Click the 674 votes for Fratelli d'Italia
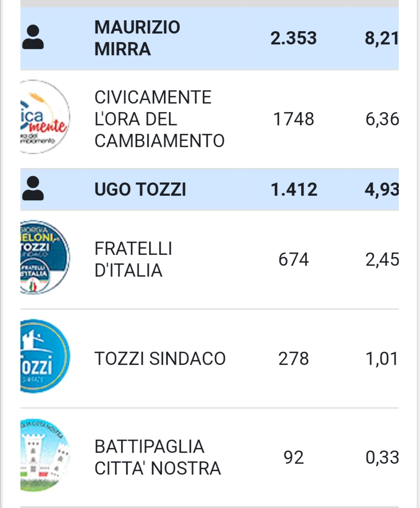This screenshot has width=420, height=508. (294, 259)
